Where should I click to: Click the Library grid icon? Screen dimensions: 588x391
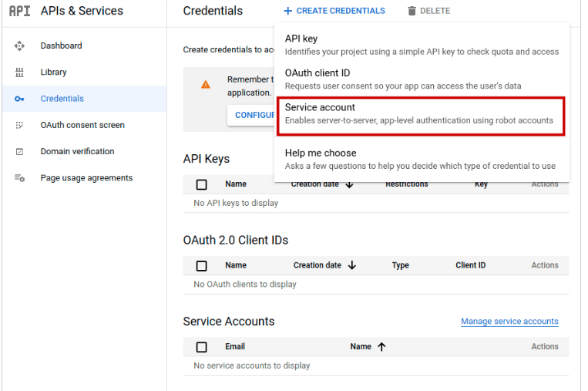(19, 72)
